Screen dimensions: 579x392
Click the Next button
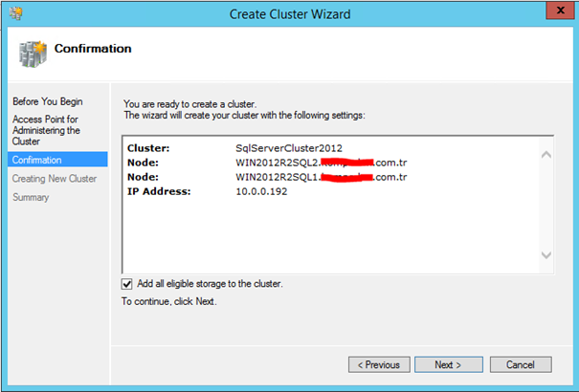click(448, 364)
